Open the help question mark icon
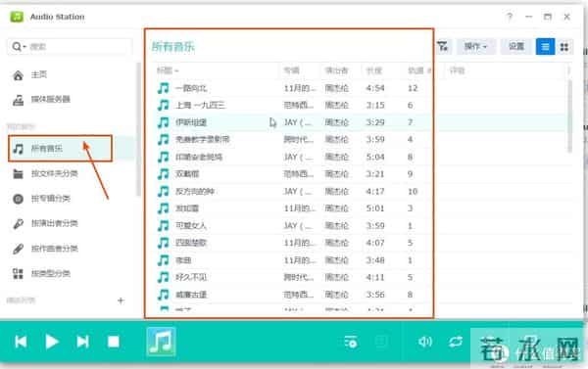Image resolution: width=588 pixels, height=369 pixels. click(510, 17)
